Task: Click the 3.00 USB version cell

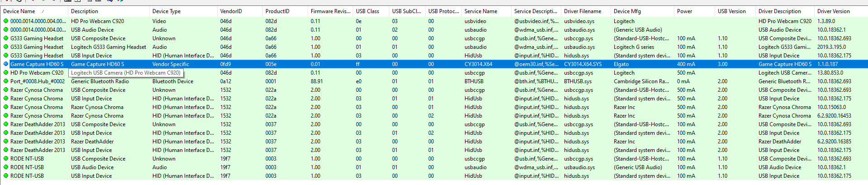Action: point(722,64)
